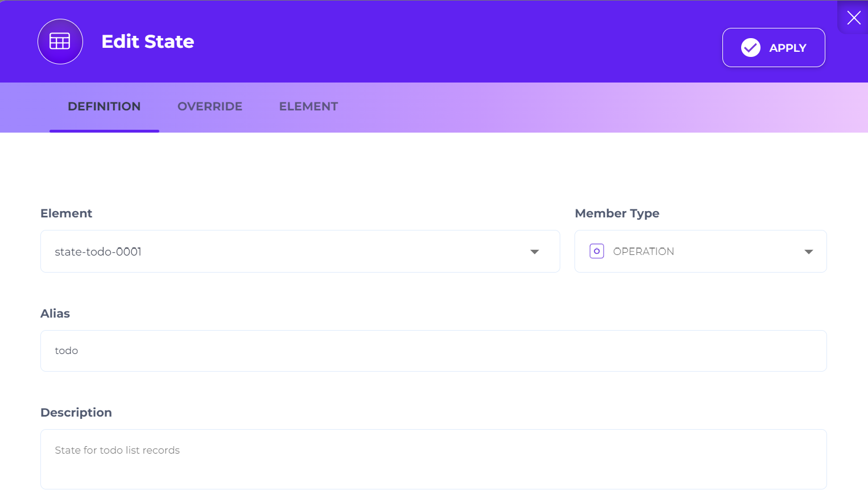Click the Edit State title text
Viewport: 868px width, 494px height.
click(x=148, y=42)
